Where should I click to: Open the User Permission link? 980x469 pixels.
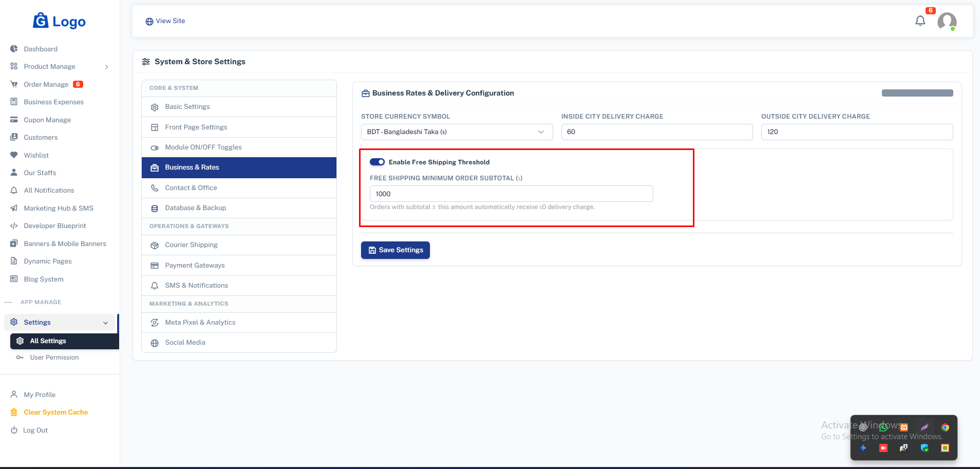[54, 358]
